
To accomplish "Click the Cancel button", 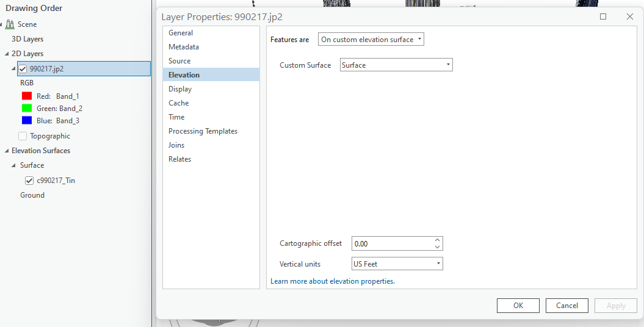I will pos(566,306).
